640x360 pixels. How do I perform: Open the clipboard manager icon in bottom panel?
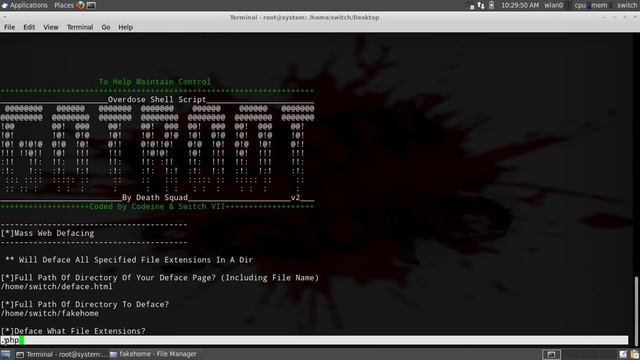[x=635, y=354]
